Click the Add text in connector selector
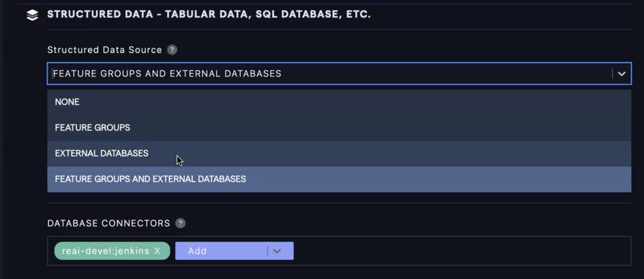The image size is (644, 279). 197,251
